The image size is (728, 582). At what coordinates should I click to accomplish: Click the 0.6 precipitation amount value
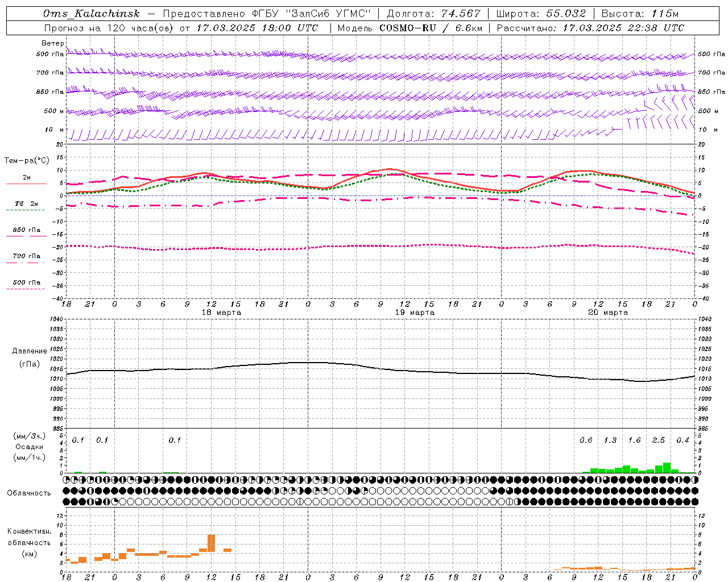(x=586, y=440)
